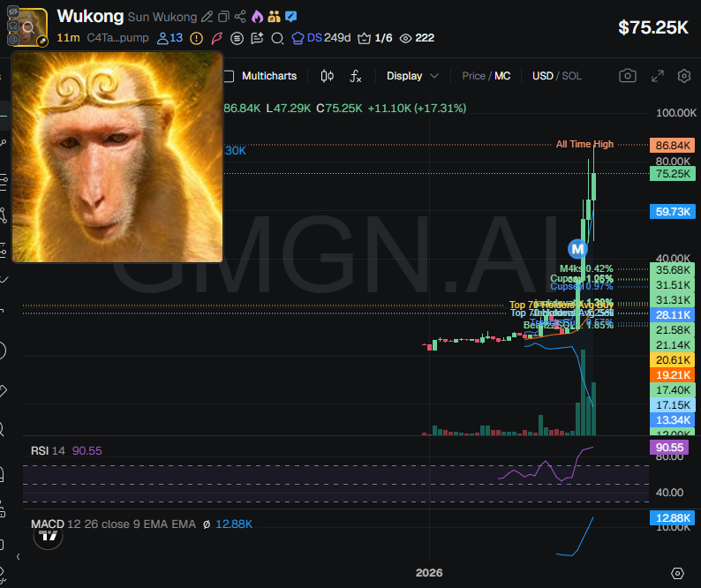
Task: Open the holders count showing 13
Action: click(x=170, y=38)
